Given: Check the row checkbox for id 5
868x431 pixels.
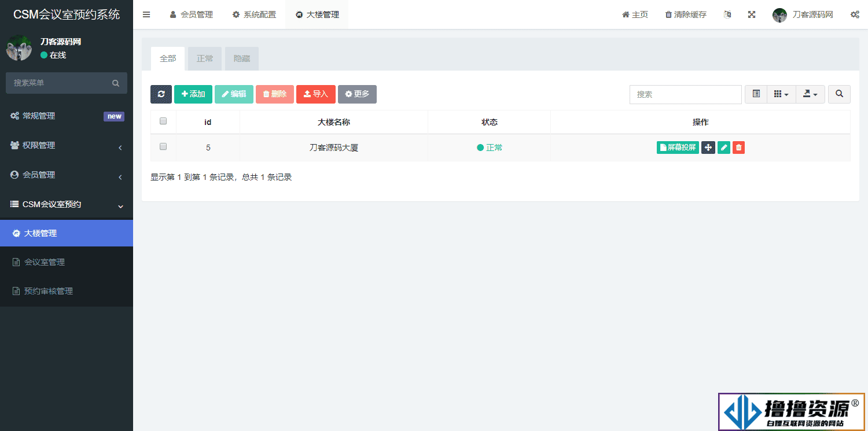Looking at the screenshot, I should click(163, 147).
